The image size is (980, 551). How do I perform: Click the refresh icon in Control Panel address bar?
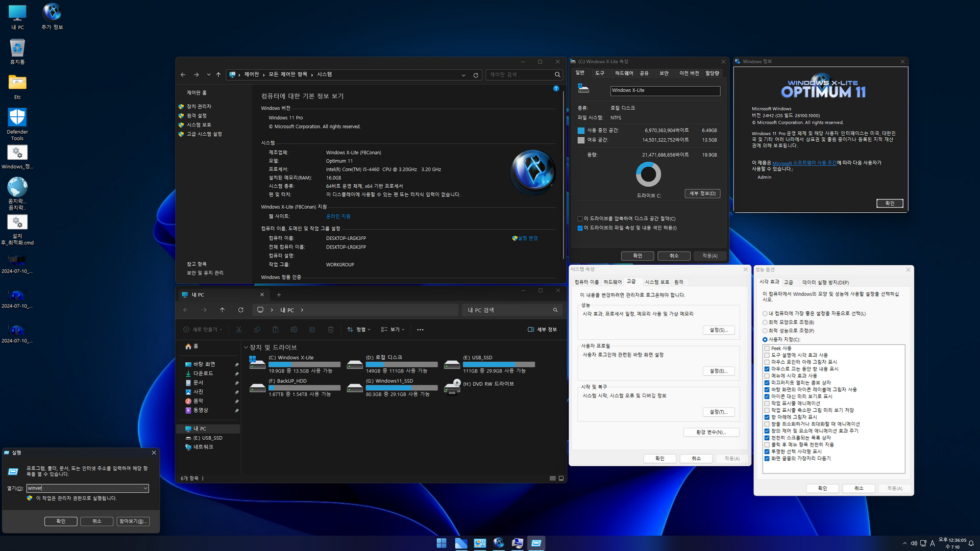coord(476,75)
